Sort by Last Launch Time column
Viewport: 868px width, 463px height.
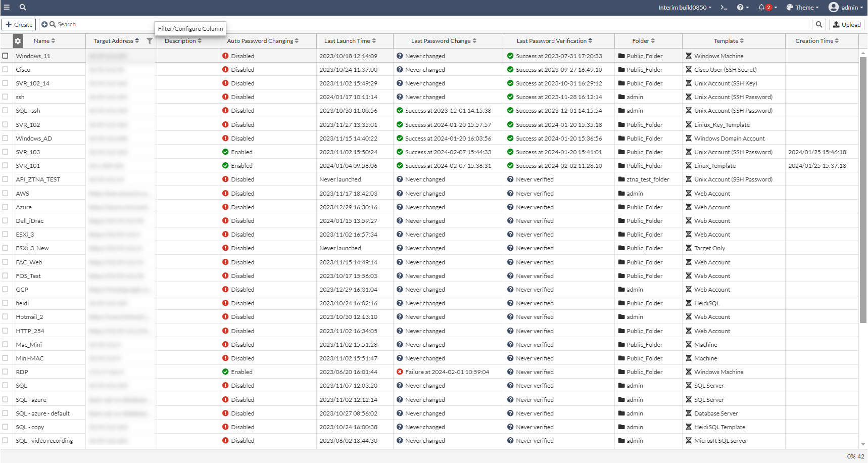(350, 41)
